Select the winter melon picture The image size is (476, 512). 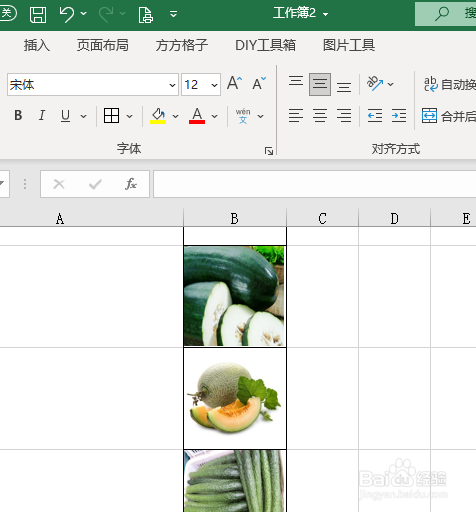click(x=235, y=296)
